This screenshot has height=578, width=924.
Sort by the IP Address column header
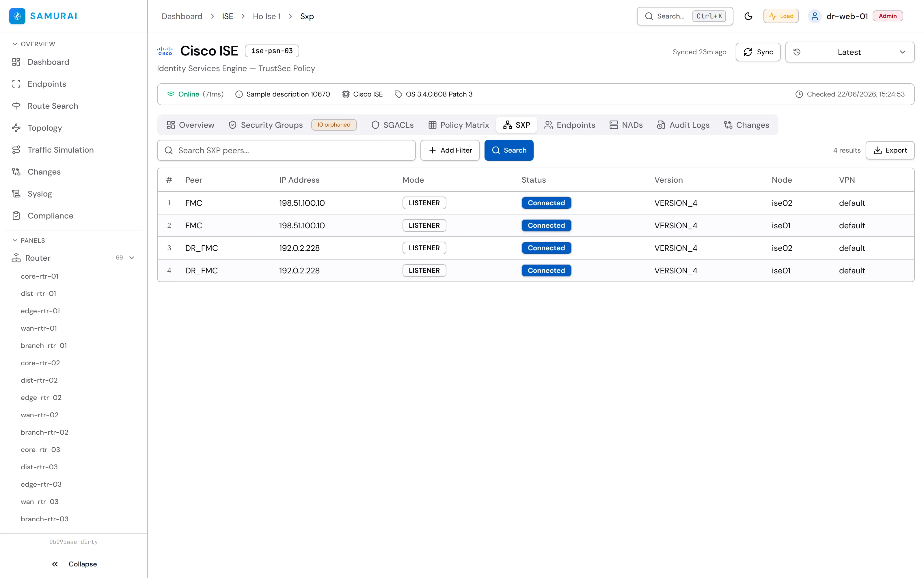coord(299,180)
